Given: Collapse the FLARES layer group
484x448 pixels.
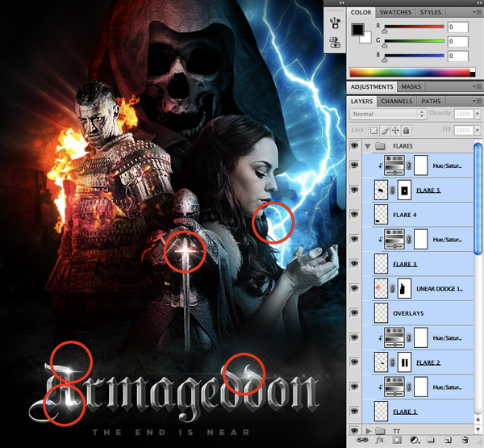Looking at the screenshot, I should pyautogui.click(x=369, y=146).
